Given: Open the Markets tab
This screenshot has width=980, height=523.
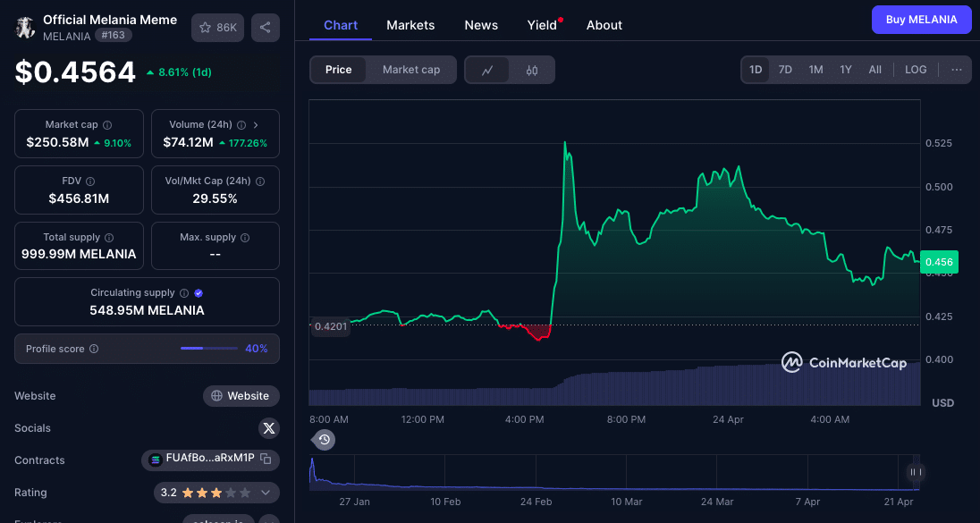Looking at the screenshot, I should (410, 25).
